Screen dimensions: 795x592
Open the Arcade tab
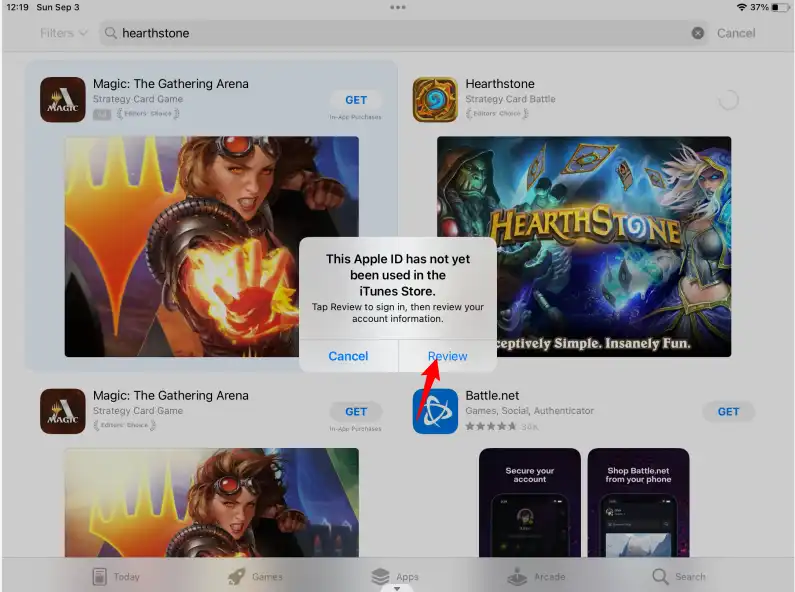pos(536,576)
